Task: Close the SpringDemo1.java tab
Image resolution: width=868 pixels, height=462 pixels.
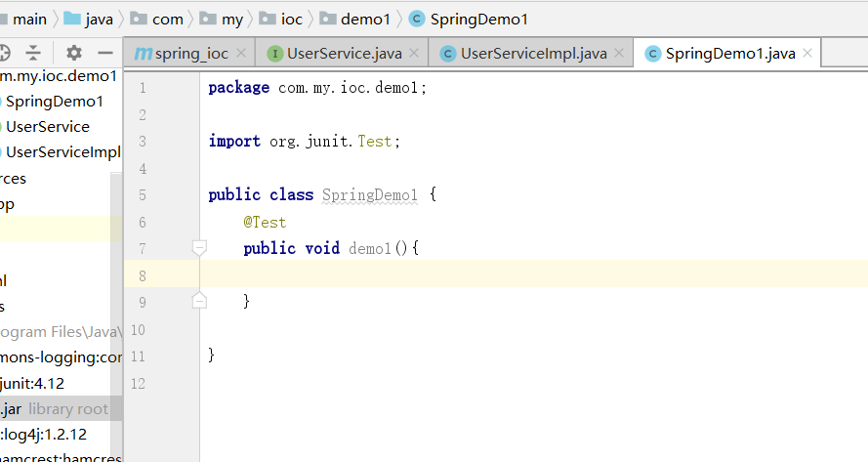Action: pos(807,53)
